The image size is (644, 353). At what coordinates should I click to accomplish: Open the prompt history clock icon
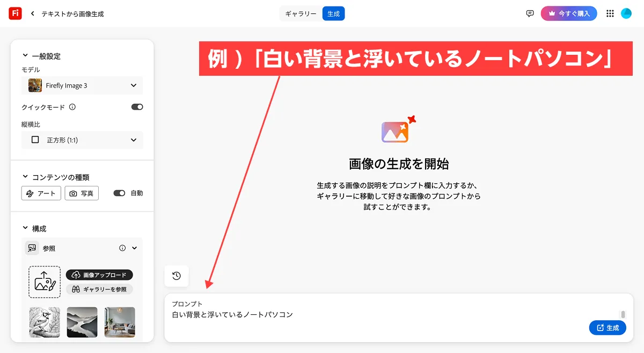click(x=177, y=276)
